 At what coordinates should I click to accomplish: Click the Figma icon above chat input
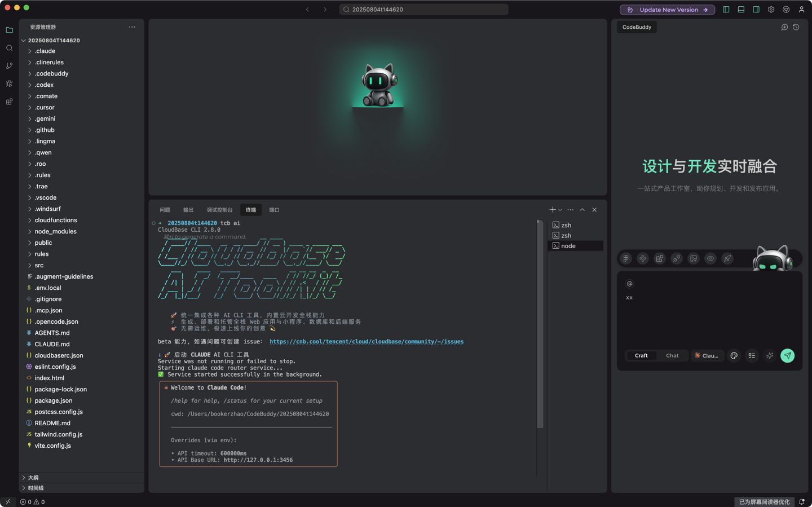(x=626, y=258)
